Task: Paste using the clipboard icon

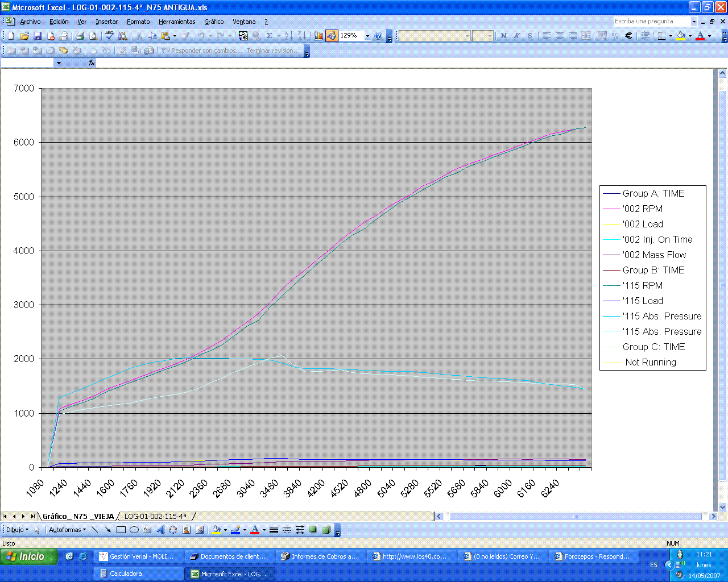Action: (166, 36)
